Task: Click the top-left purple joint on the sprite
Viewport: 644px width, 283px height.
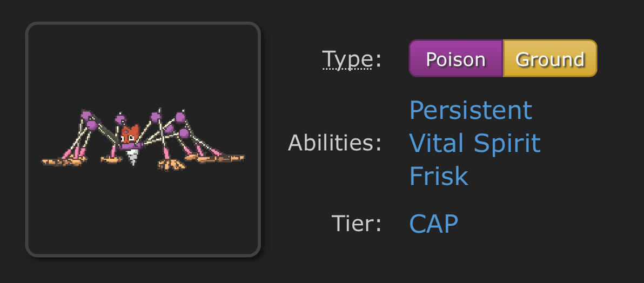Action: 86,115
